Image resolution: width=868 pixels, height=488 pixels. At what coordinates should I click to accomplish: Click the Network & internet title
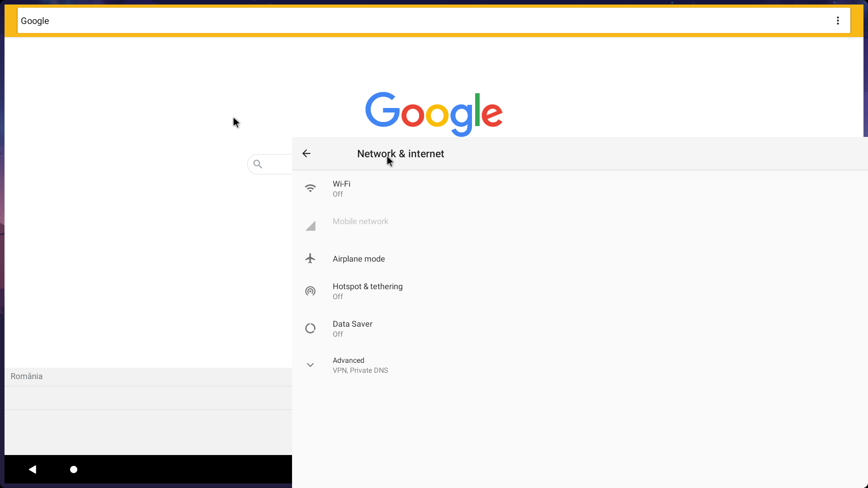click(400, 154)
